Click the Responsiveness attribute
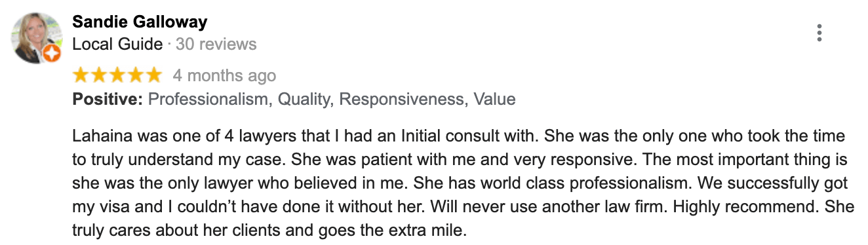 click(x=402, y=100)
